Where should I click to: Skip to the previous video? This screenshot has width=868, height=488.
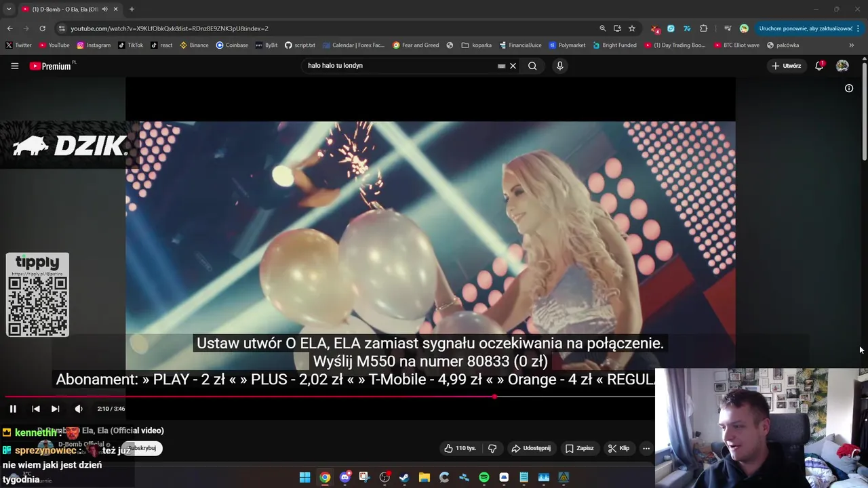[36, 409]
